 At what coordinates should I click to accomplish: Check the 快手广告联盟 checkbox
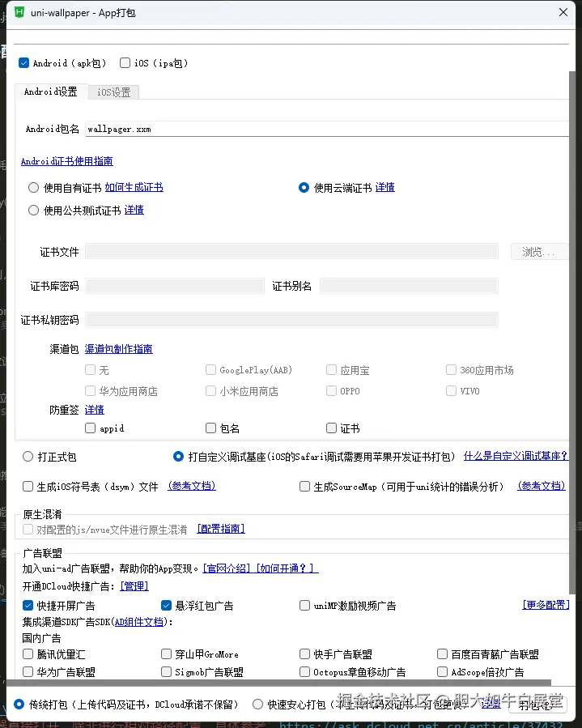pyautogui.click(x=304, y=654)
